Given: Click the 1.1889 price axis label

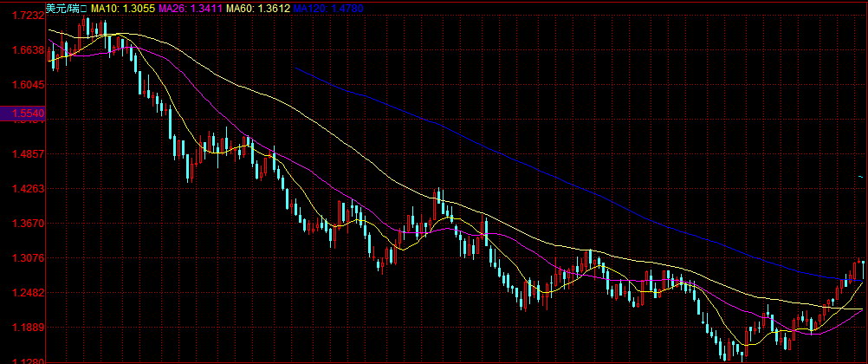Looking at the screenshot, I should coord(27,328).
